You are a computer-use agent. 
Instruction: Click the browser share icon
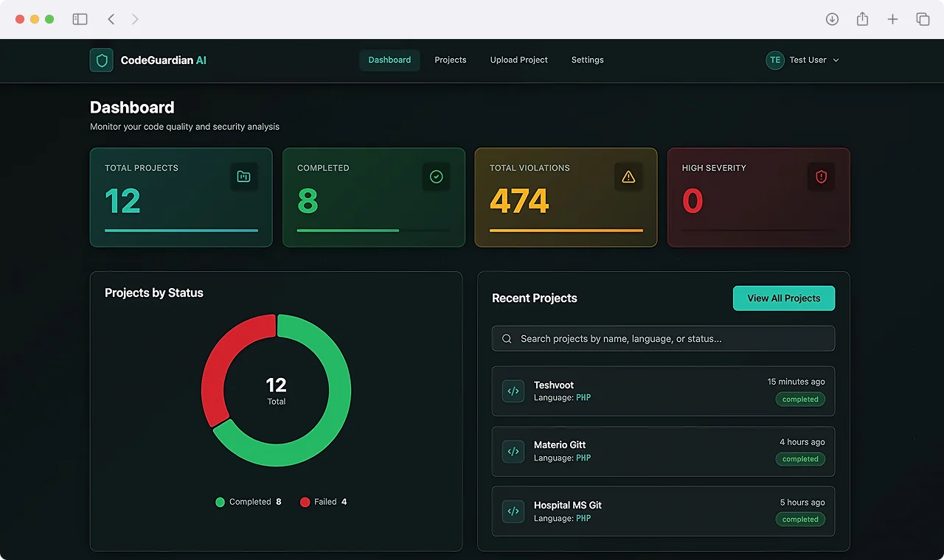pos(863,19)
